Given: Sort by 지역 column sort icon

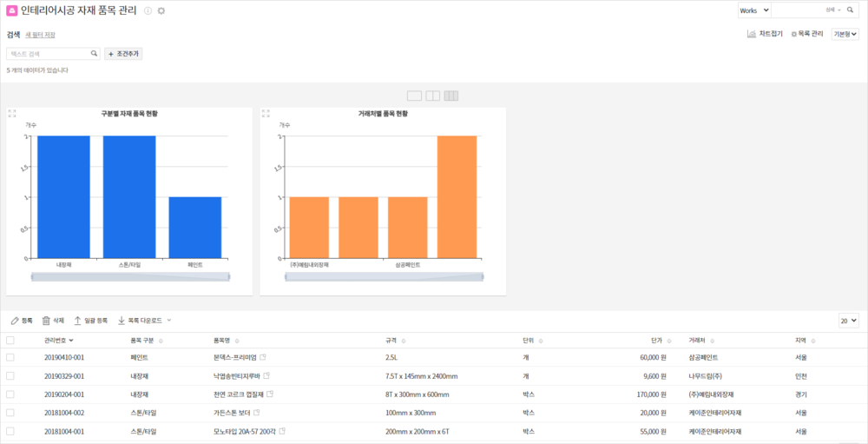Looking at the screenshot, I should pyautogui.click(x=813, y=341).
